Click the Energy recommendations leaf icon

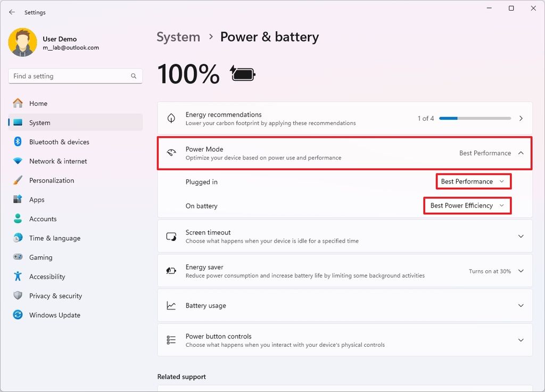171,118
